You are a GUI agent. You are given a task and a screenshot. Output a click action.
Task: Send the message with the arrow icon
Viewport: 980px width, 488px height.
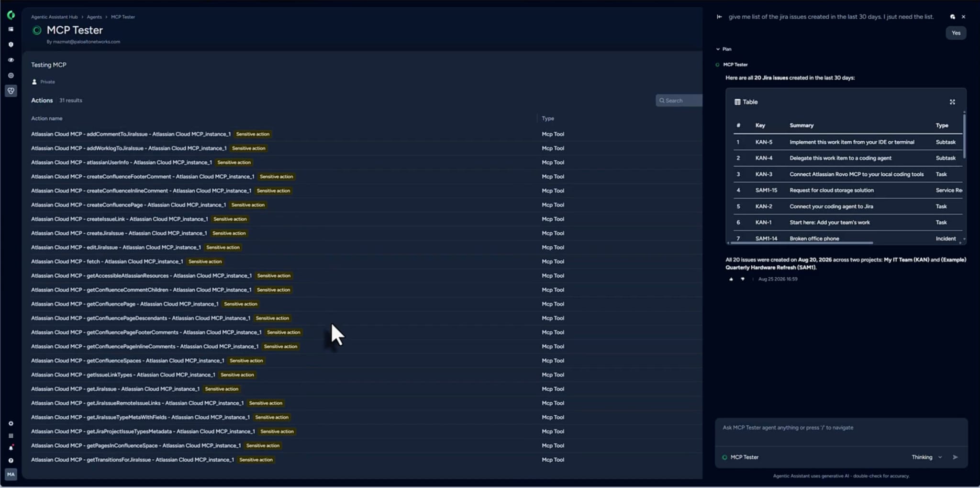click(x=955, y=457)
